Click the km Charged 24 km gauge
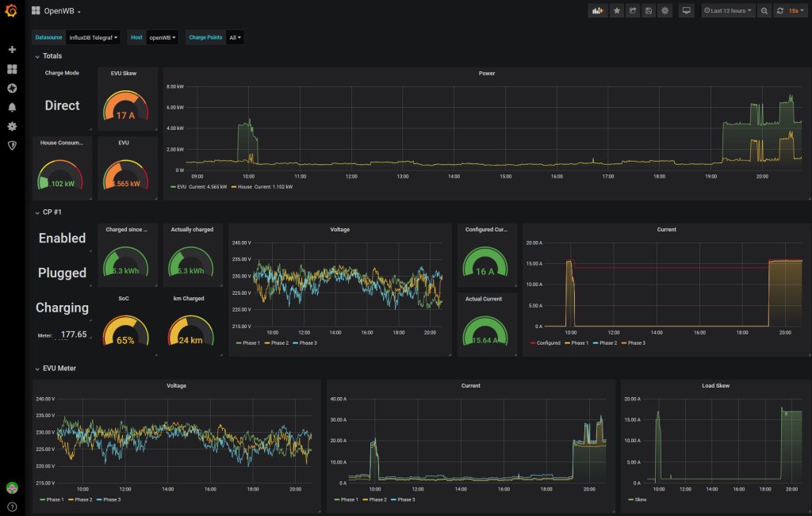Screen dimensions: 812x516 [190, 331]
